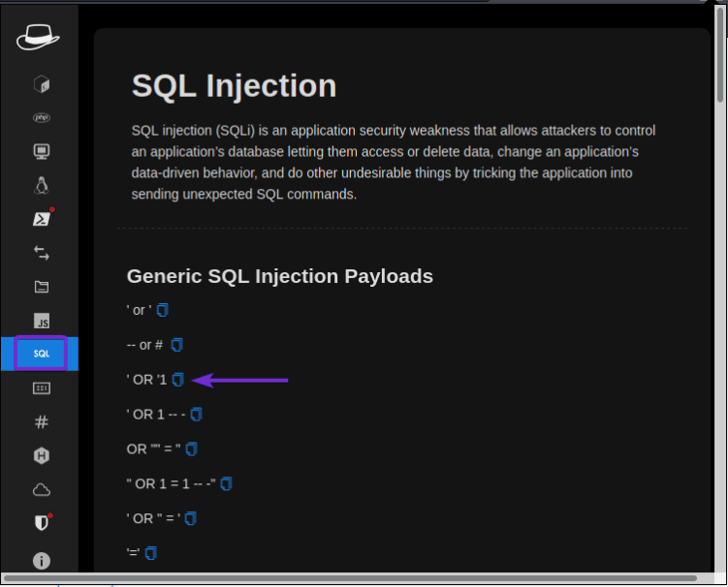Open the PowerShell icon in sidebar

[x=41, y=219]
